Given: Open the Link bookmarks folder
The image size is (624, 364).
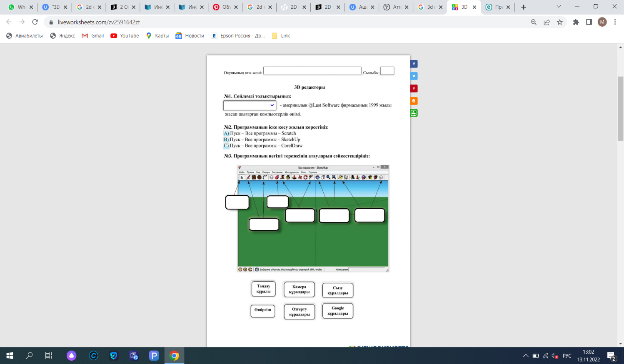Looking at the screenshot, I should pos(281,36).
